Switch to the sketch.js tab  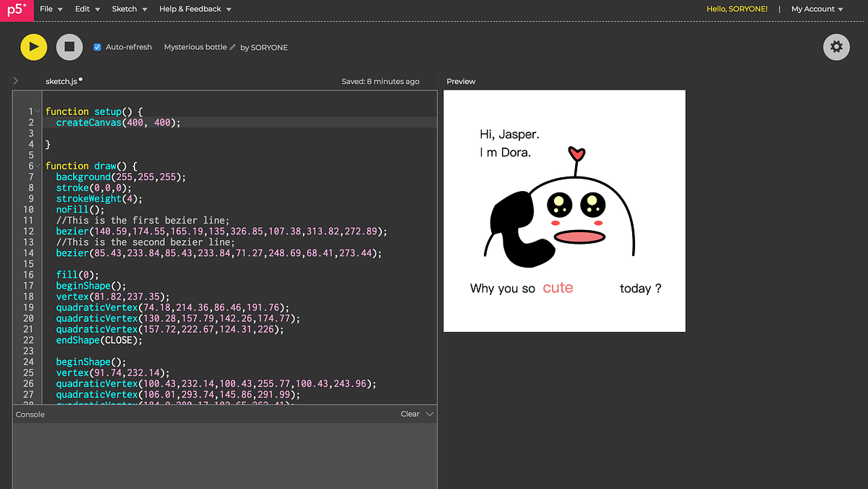(62, 81)
